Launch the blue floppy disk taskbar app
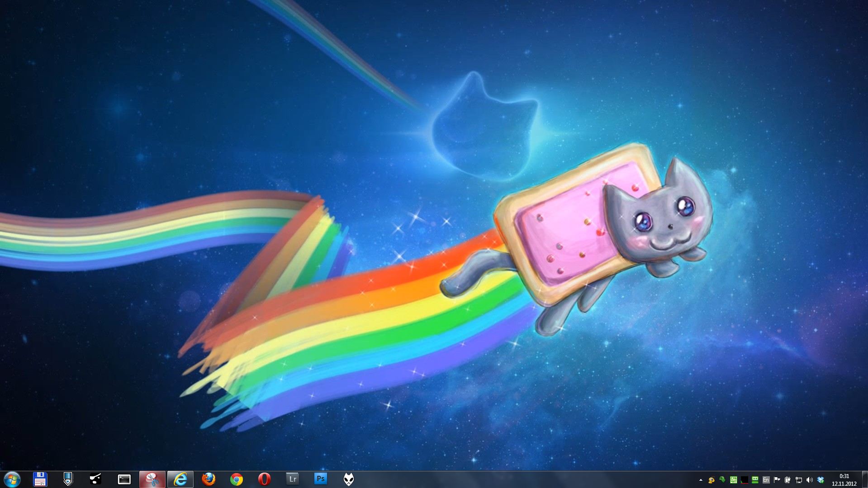This screenshot has width=868, height=488. coord(40,479)
